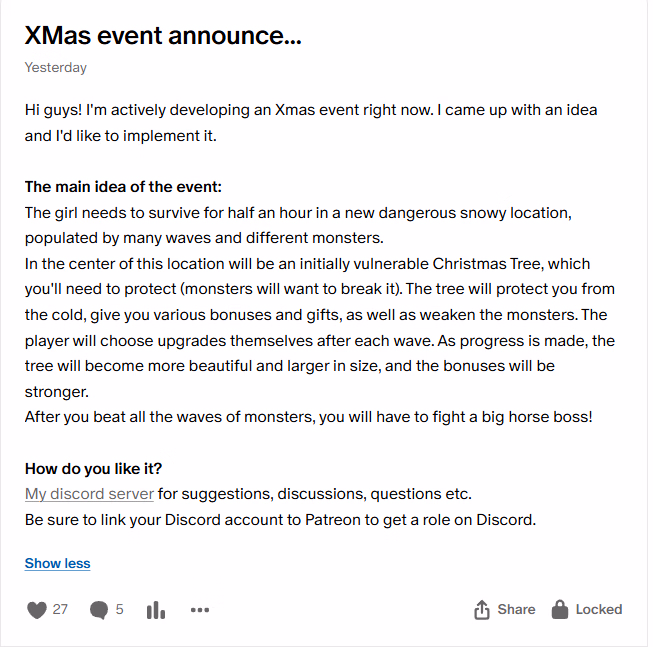The width and height of the screenshot is (653, 647).
Task: Click the bold 'How do you like it?' heading
Action: coord(93,468)
